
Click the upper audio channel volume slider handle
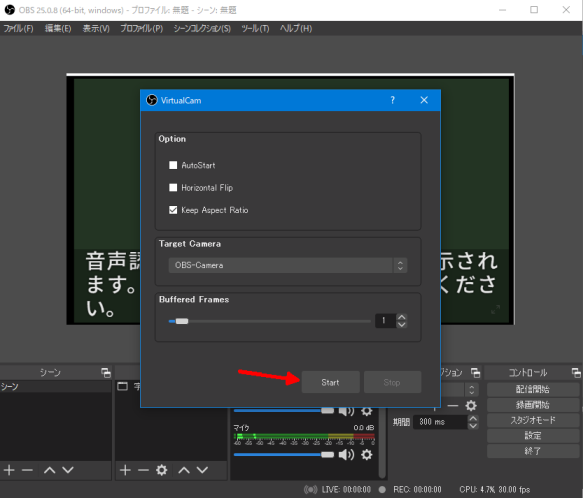pyautogui.click(x=328, y=411)
